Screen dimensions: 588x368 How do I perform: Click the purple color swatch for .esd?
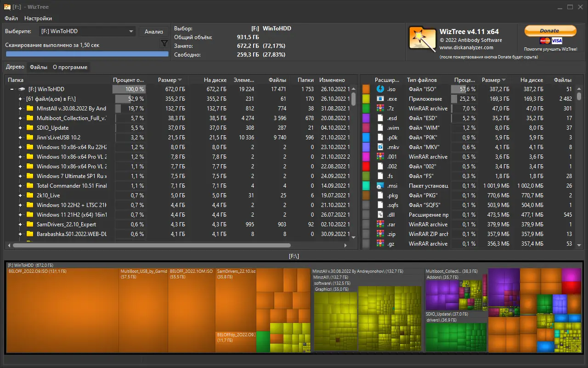[x=366, y=118]
